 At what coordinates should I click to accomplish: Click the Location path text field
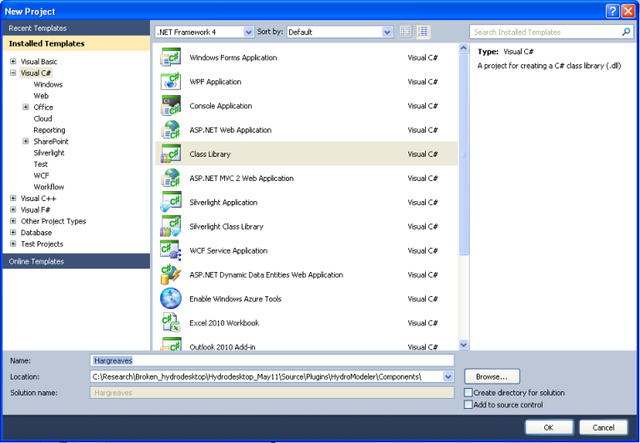pyautogui.click(x=267, y=376)
